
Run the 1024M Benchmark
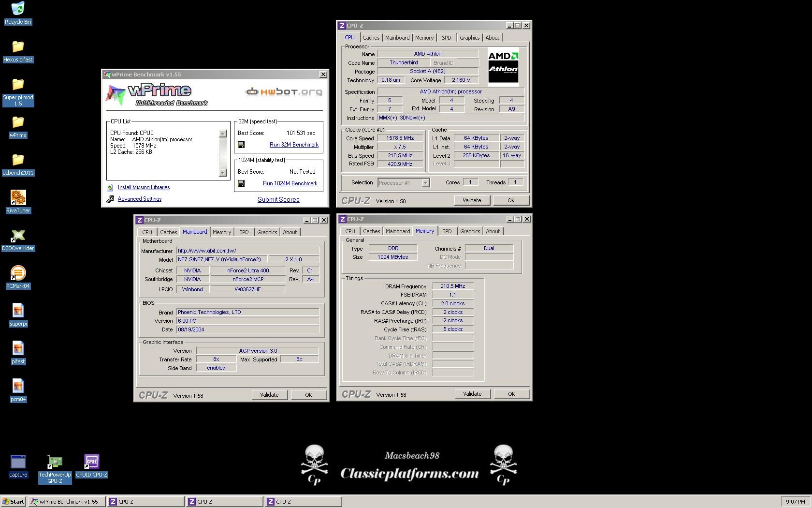click(290, 183)
